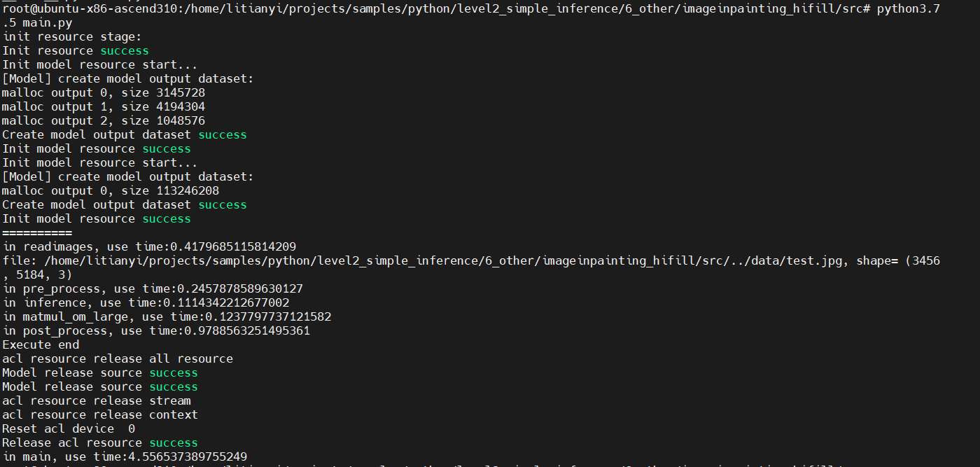Click the 'acl resource release stream' line
The width and height of the screenshot is (980, 467).
(x=97, y=400)
